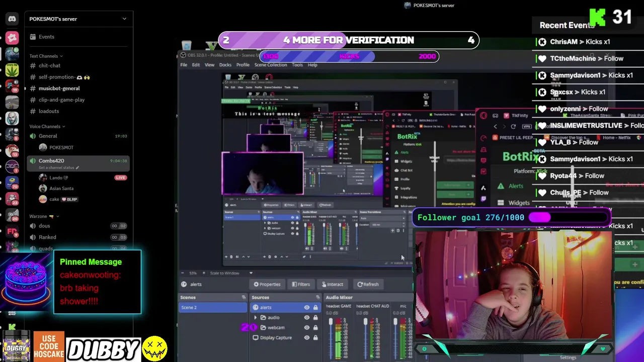Click cake's avatar in voice channel

tap(43, 199)
